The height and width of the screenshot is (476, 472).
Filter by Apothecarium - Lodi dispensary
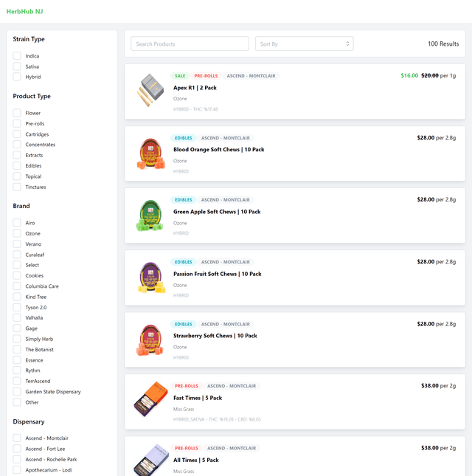coord(17,470)
